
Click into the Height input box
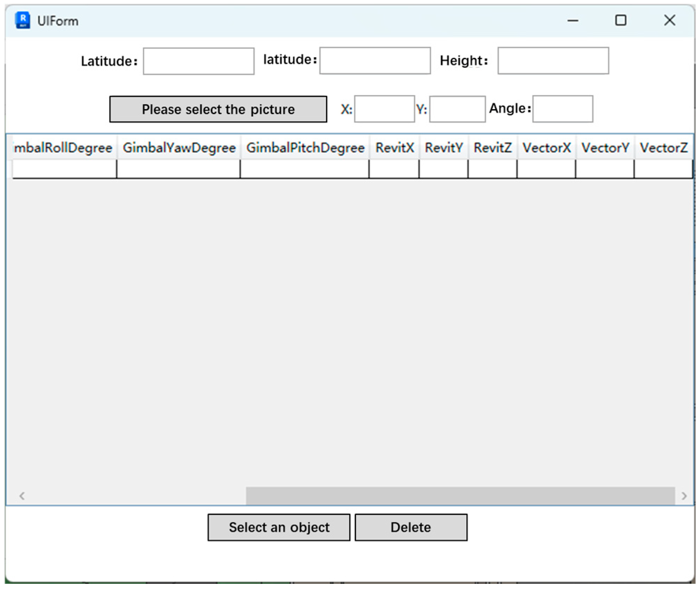553,61
